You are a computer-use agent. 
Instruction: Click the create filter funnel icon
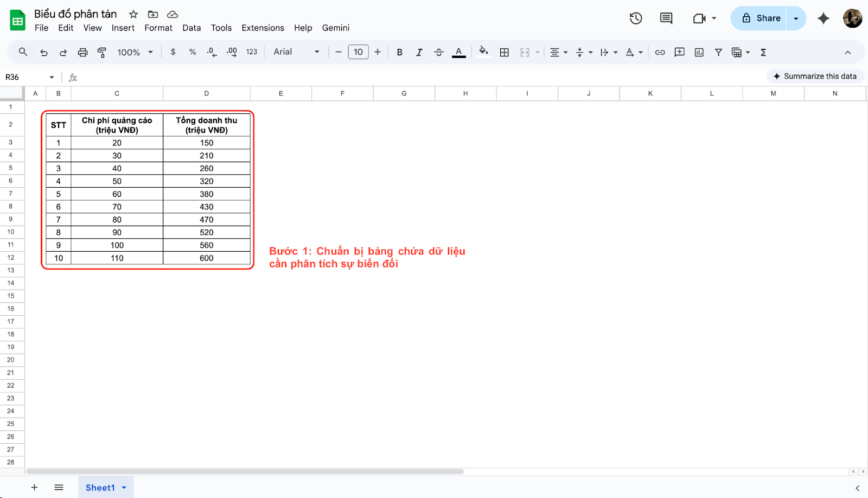tap(718, 52)
